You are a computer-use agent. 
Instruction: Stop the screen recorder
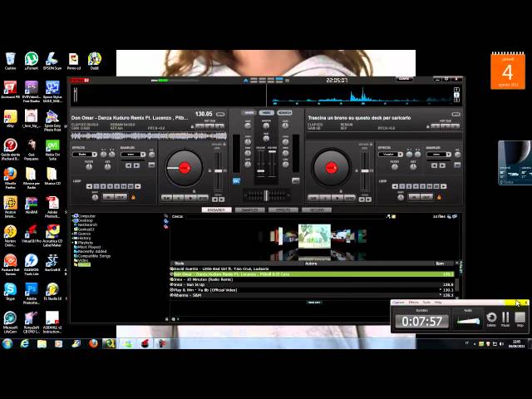click(520, 319)
